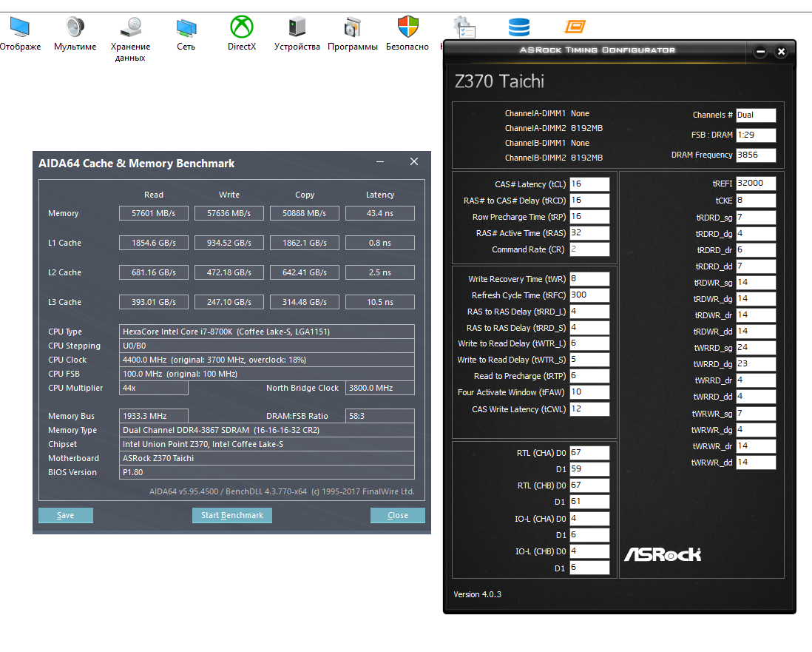Click the tWRWR_dd field
The height and width of the screenshot is (652, 812).
[756, 463]
